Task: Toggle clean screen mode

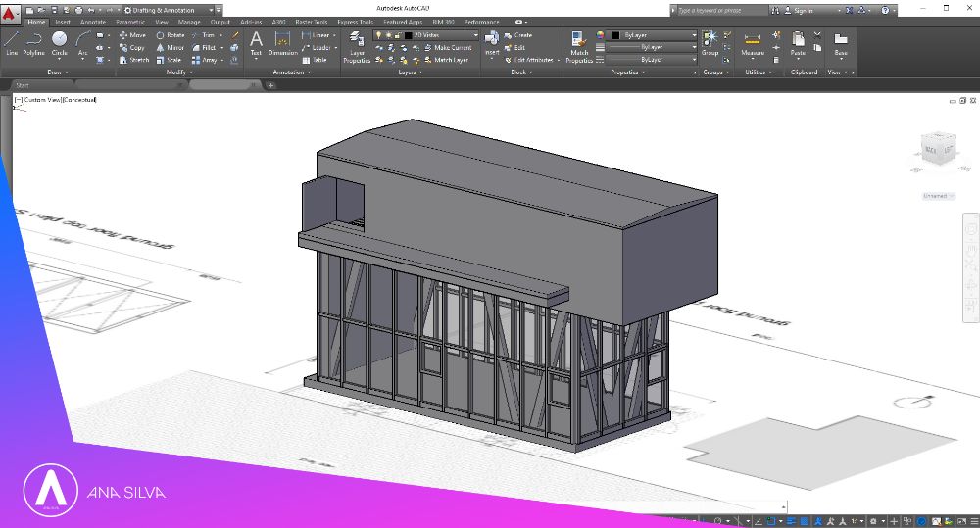Action: point(962,521)
